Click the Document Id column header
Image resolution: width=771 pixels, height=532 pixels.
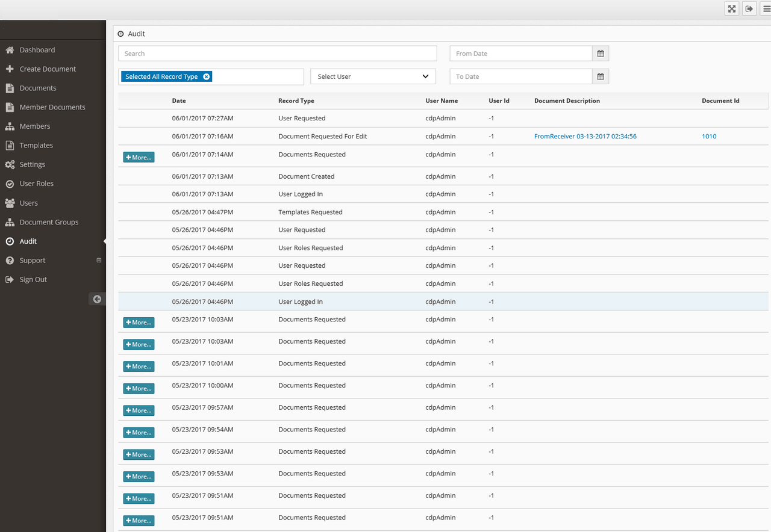pyautogui.click(x=720, y=101)
